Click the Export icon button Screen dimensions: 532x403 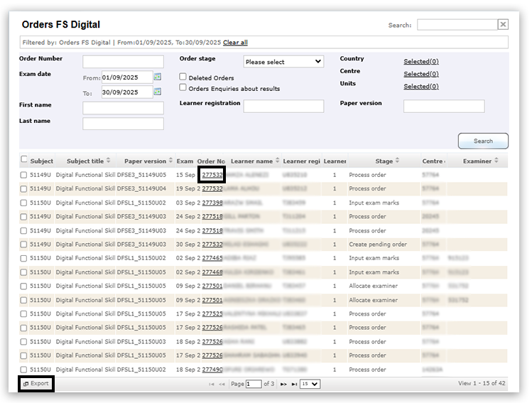36,384
